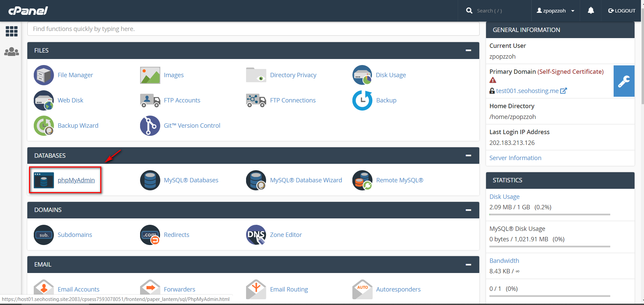This screenshot has width=644, height=305.
Task: Click the Statistics panel header
Action: point(560,180)
